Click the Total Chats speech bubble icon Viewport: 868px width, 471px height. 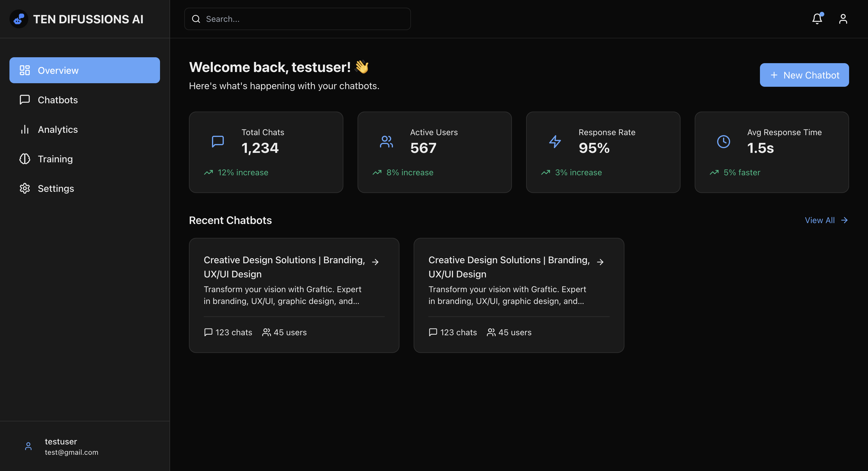[x=218, y=141]
